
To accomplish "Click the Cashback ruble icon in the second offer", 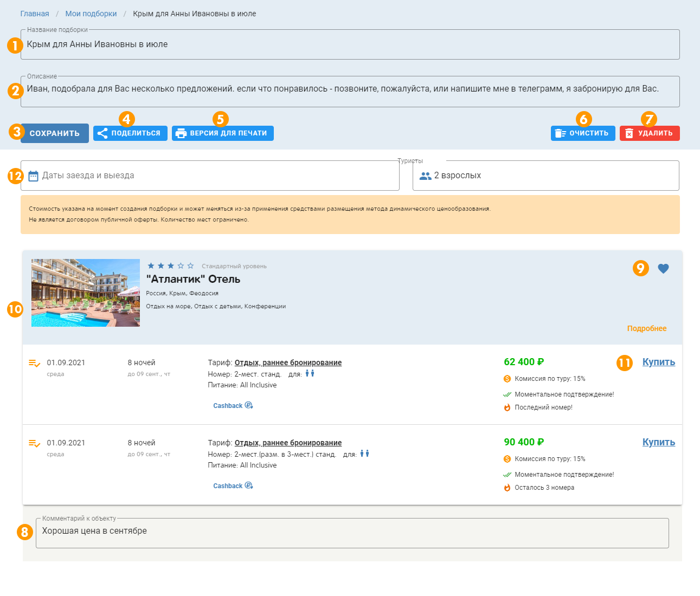I will [x=249, y=485].
